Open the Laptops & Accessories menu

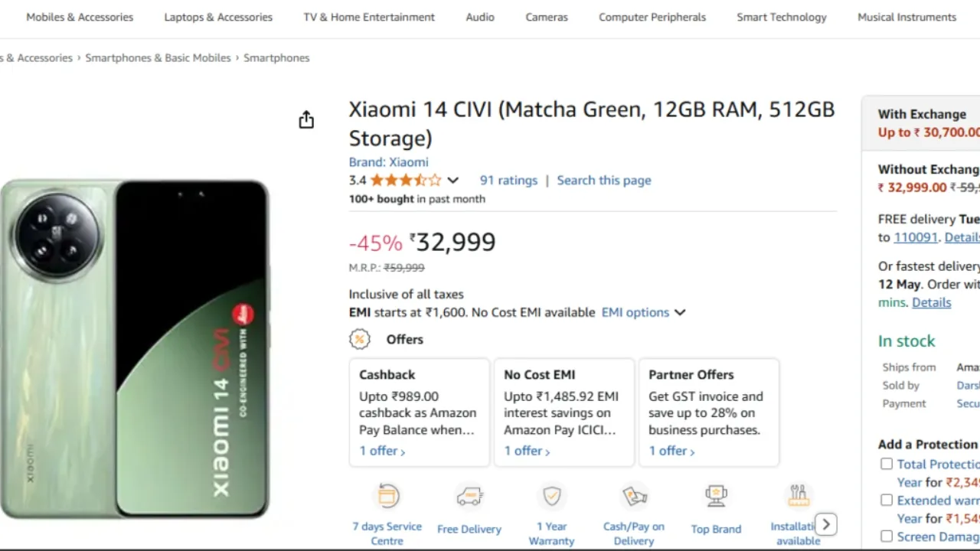point(218,17)
